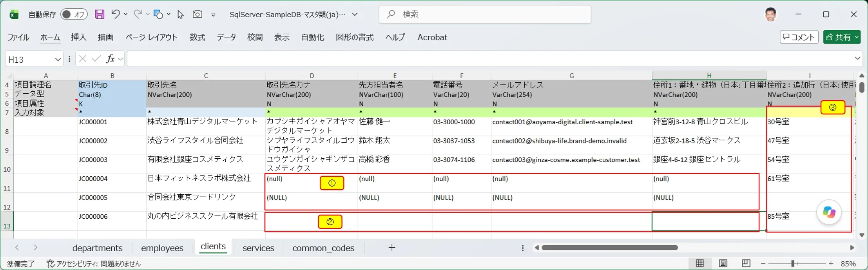
Task: Open the Acrobat ribbon tab
Action: coord(432,37)
